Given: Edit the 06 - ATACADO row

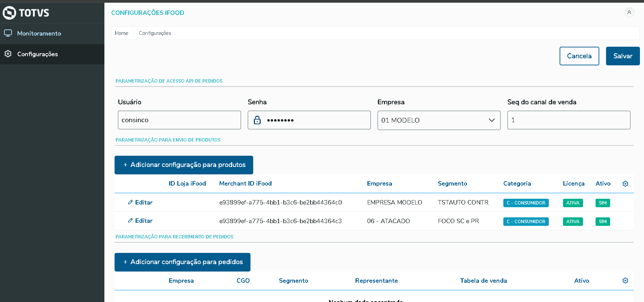Looking at the screenshot, I should coord(140,221).
